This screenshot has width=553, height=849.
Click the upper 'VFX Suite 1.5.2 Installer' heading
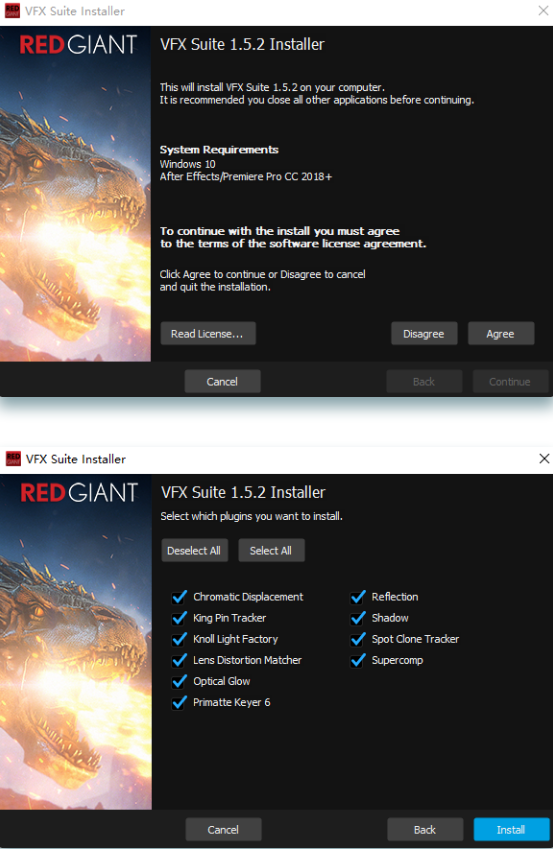(x=242, y=44)
